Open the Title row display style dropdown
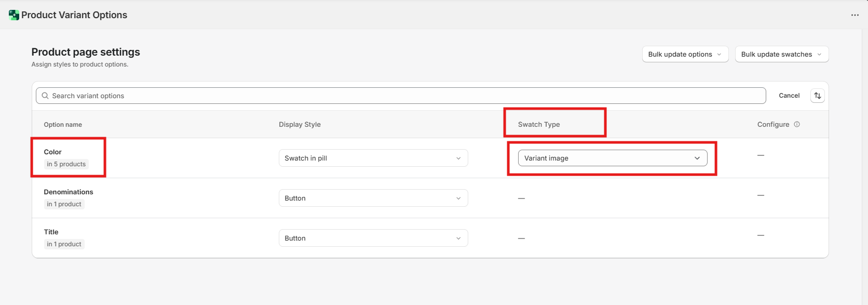This screenshot has width=868, height=305. 373,238
